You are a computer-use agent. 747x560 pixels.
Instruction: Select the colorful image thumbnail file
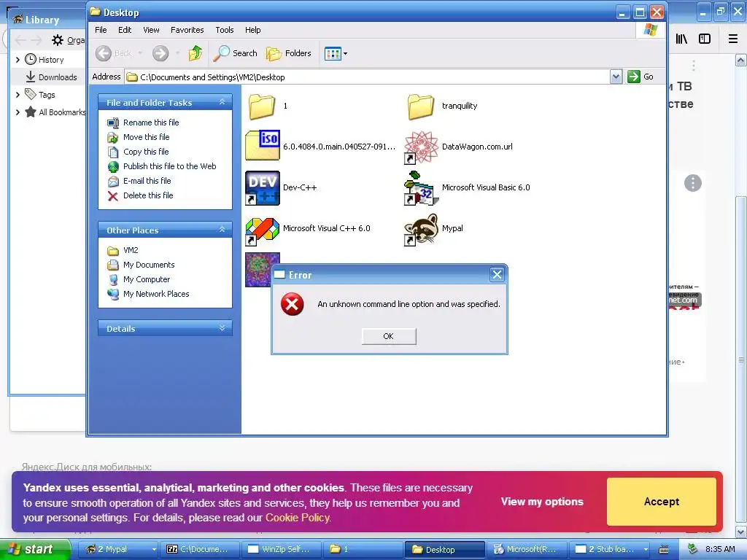click(258, 270)
